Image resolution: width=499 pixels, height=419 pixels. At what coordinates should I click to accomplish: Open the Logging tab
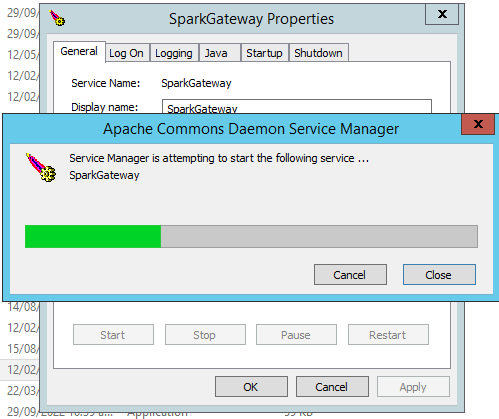tap(174, 53)
